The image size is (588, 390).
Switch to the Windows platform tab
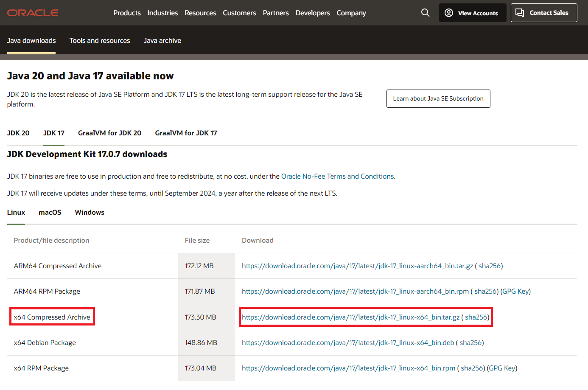coord(90,212)
